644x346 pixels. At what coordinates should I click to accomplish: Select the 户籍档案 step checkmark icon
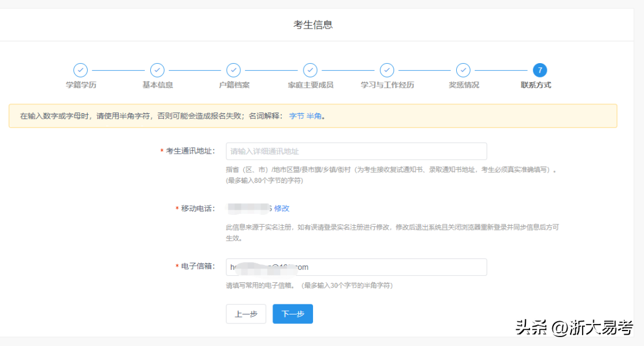pos(234,70)
